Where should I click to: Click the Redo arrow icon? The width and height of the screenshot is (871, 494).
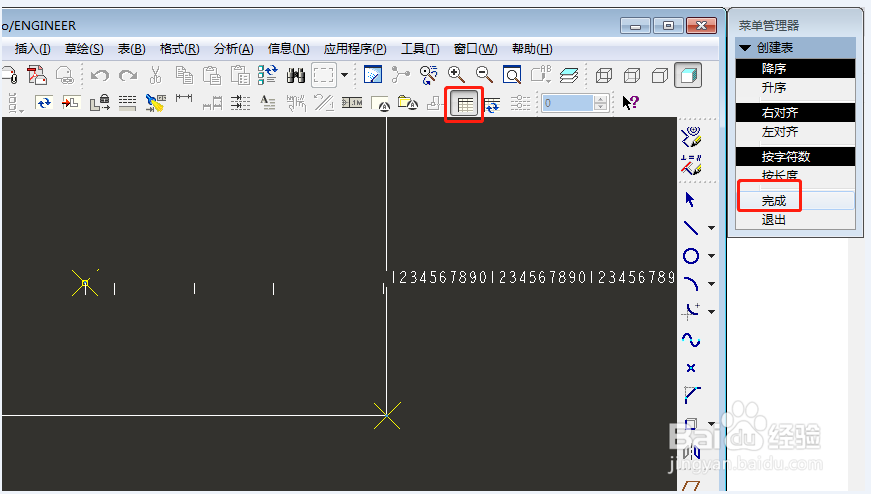click(x=128, y=76)
